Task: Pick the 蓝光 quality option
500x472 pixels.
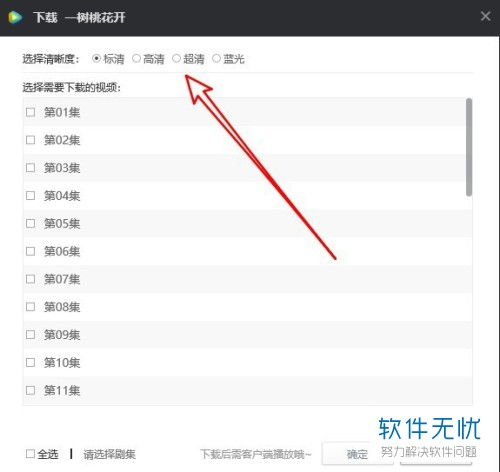Action: click(x=216, y=59)
